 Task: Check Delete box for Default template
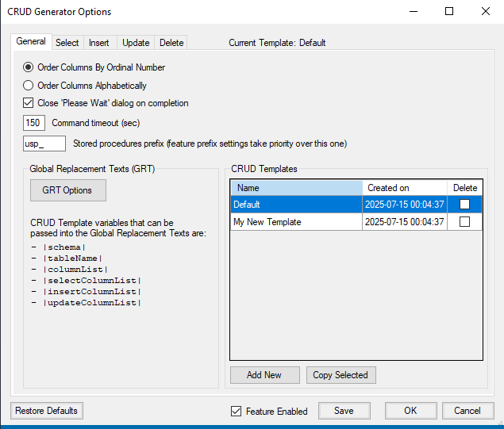tap(464, 205)
